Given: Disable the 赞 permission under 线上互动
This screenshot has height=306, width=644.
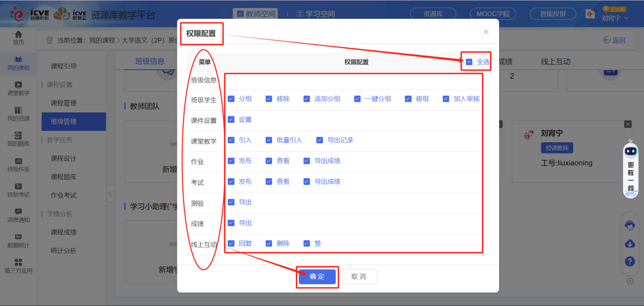Looking at the screenshot, I should 306,243.
